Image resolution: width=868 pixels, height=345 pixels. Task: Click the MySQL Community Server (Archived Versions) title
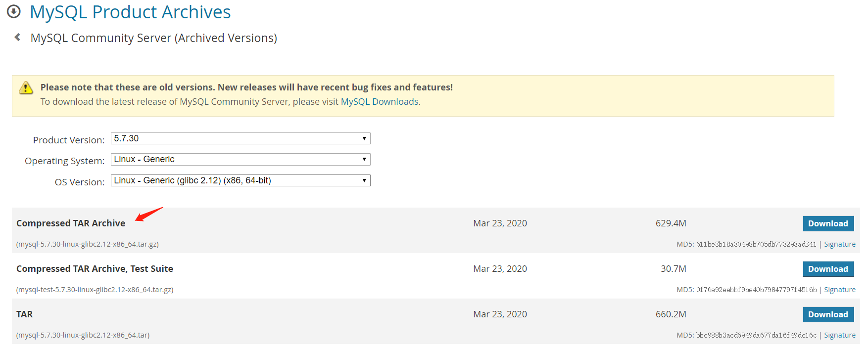click(154, 38)
